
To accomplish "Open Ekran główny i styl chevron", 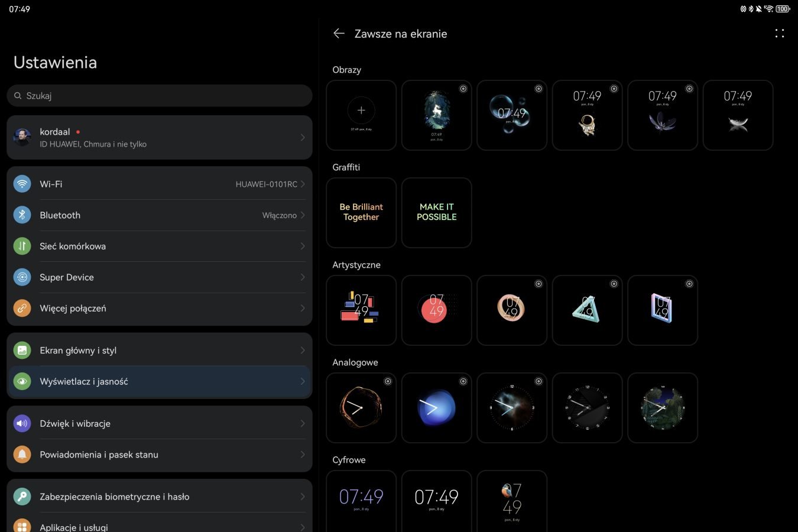I will pos(302,351).
